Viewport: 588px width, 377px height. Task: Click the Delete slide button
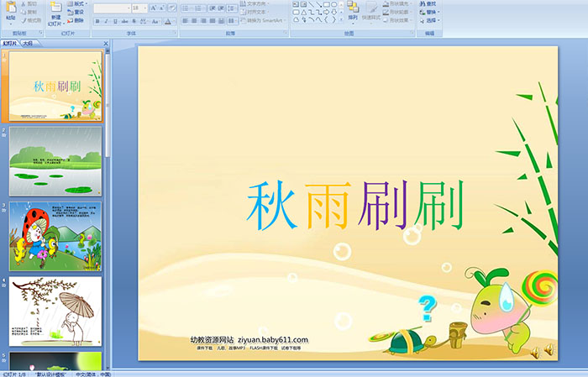76,20
